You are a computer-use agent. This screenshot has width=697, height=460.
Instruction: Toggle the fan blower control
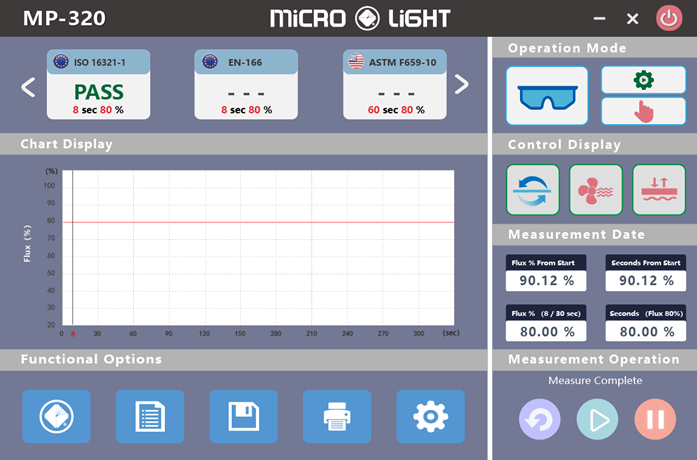(x=596, y=190)
